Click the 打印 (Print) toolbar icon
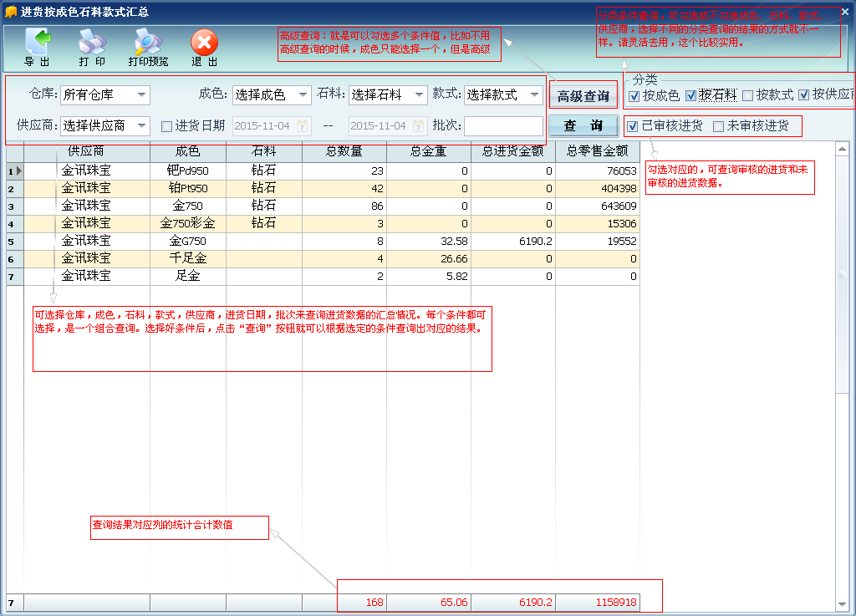 (x=92, y=43)
